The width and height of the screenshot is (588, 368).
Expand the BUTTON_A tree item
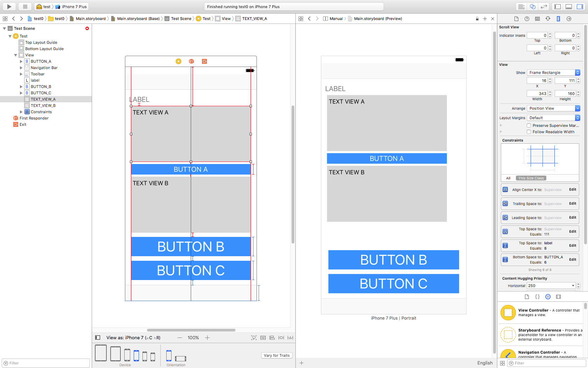coord(21,61)
